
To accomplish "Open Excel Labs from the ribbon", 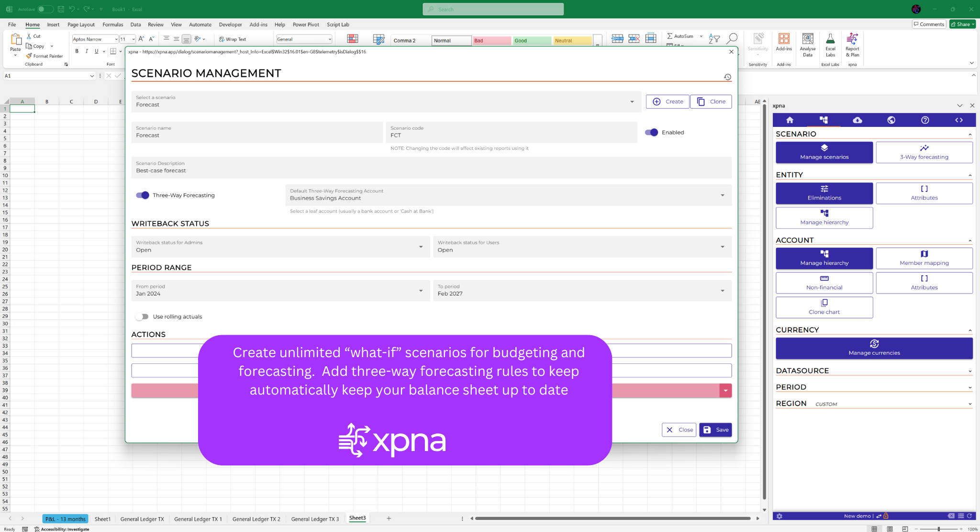I will (830, 45).
